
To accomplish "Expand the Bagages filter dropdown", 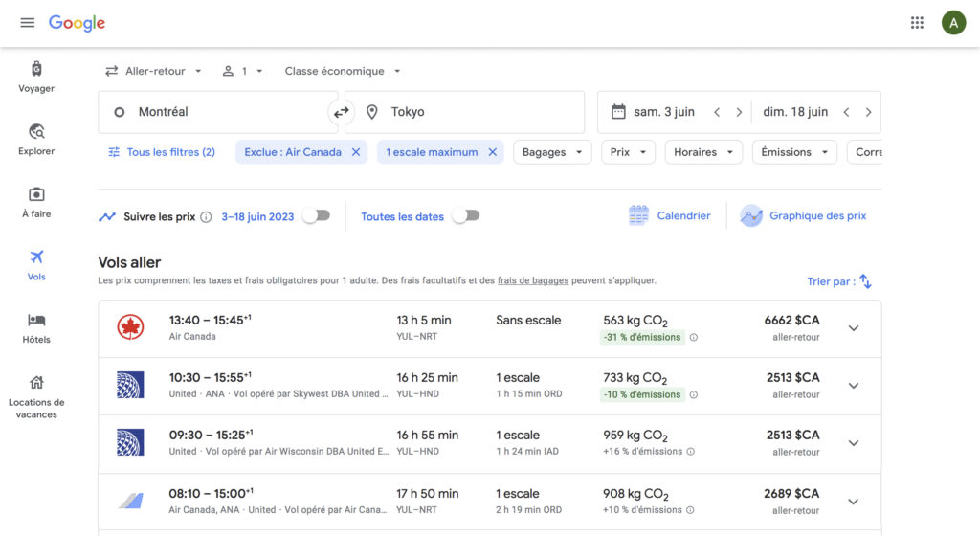I will 553,152.
